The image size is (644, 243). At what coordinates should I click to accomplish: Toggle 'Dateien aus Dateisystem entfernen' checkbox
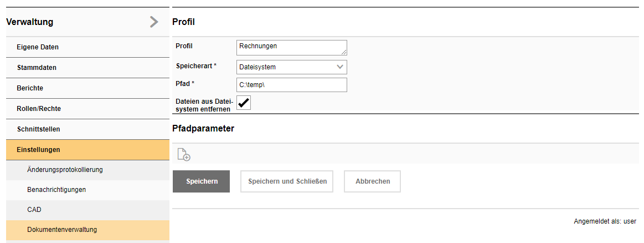(244, 103)
